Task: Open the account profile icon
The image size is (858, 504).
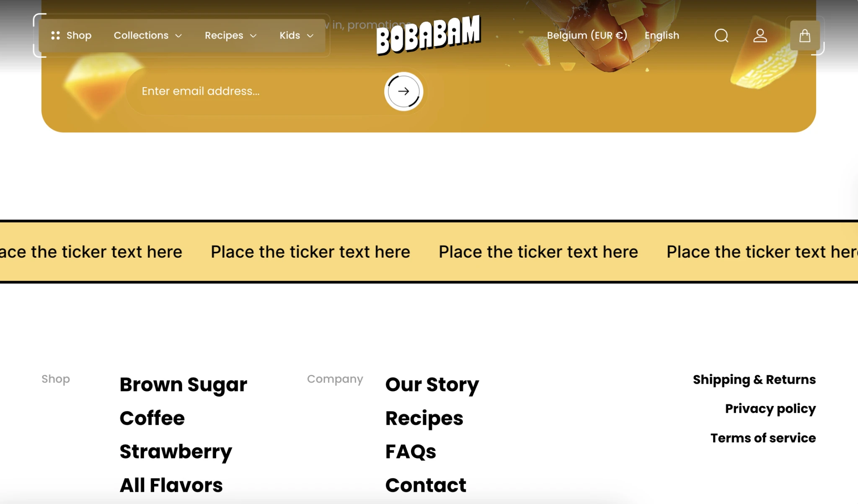Action: [x=760, y=36]
